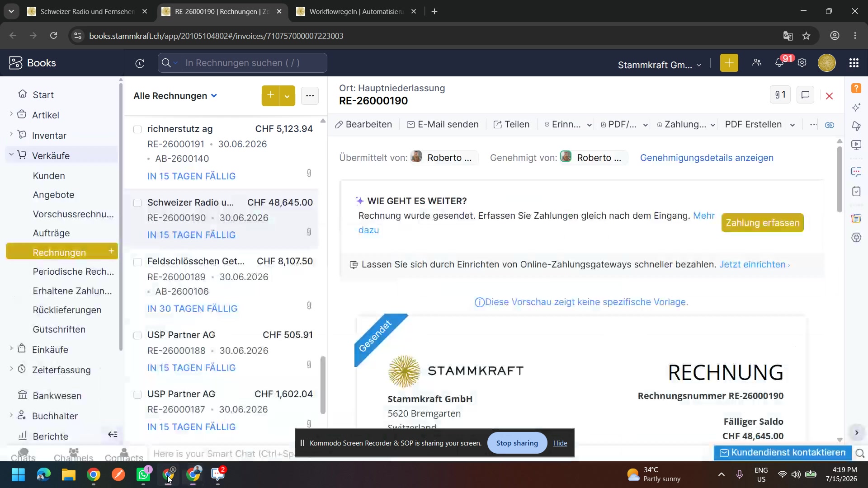
Task: Expand the Einkäufe sidebar section
Action: point(11,349)
